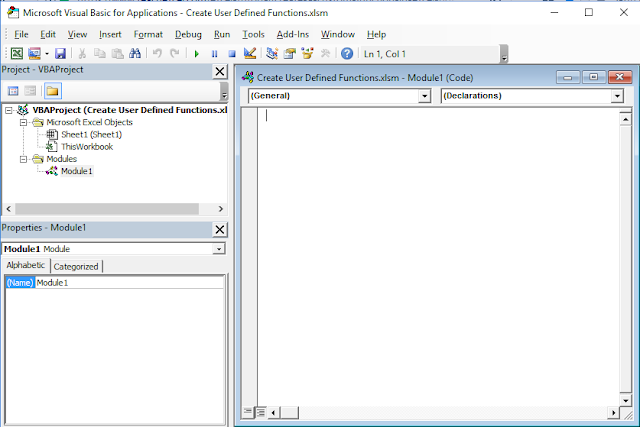Switch to the Alphabetic properties tab
This screenshot has height=427, width=640.
(x=26, y=265)
